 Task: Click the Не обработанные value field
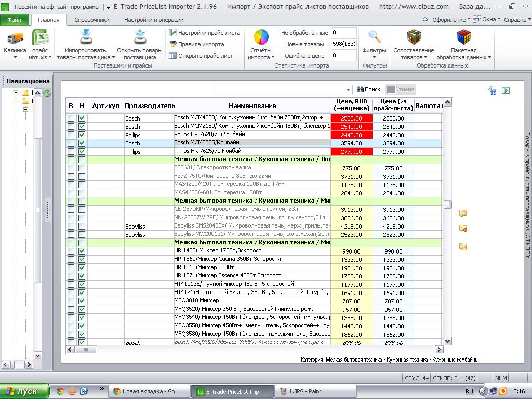click(x=344, y=33)
